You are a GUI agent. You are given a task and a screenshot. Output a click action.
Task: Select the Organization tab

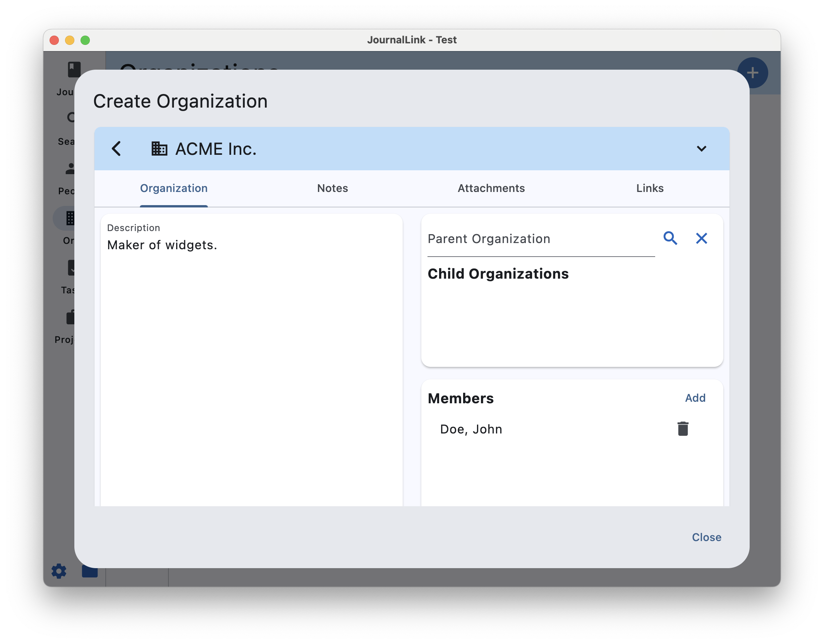(x=173, y=188)
